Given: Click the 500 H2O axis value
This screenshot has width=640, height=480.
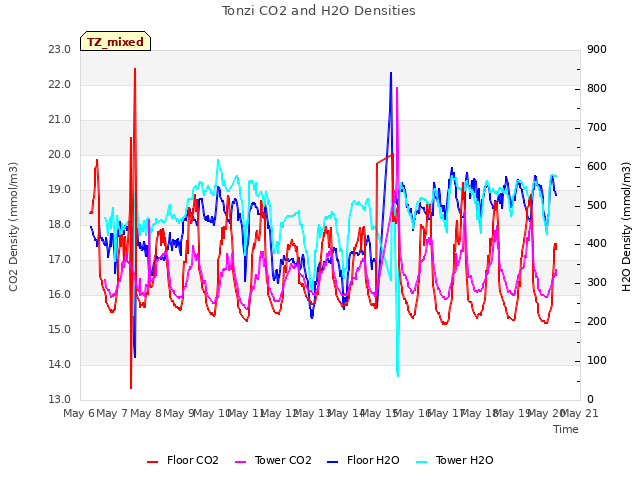Looking at the screenshot, I should (x=597, y=205).
